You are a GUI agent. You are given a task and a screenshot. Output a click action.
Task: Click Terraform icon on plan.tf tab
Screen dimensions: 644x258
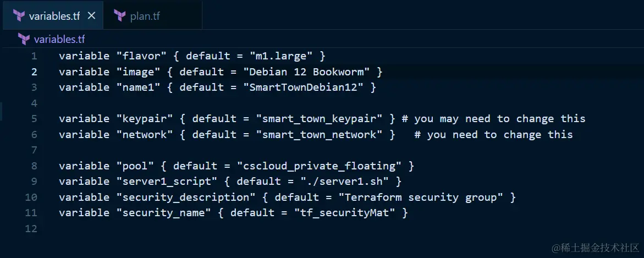pos(120,15)
